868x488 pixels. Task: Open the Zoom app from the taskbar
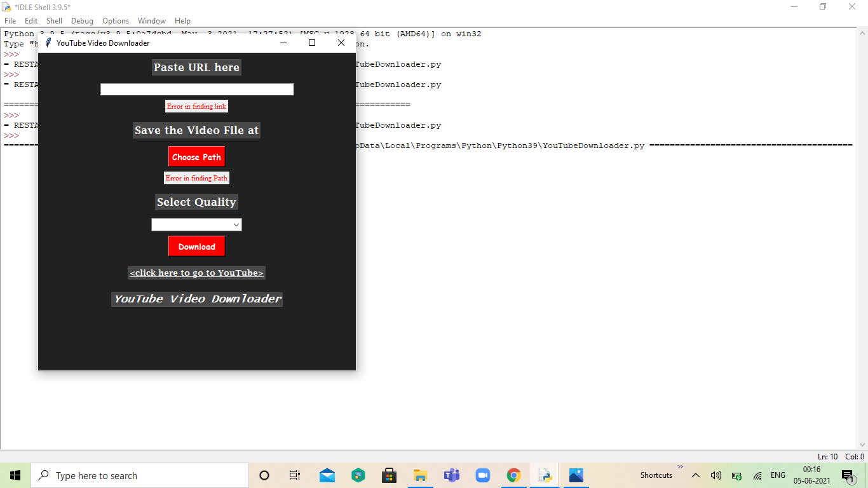(482, 475)
